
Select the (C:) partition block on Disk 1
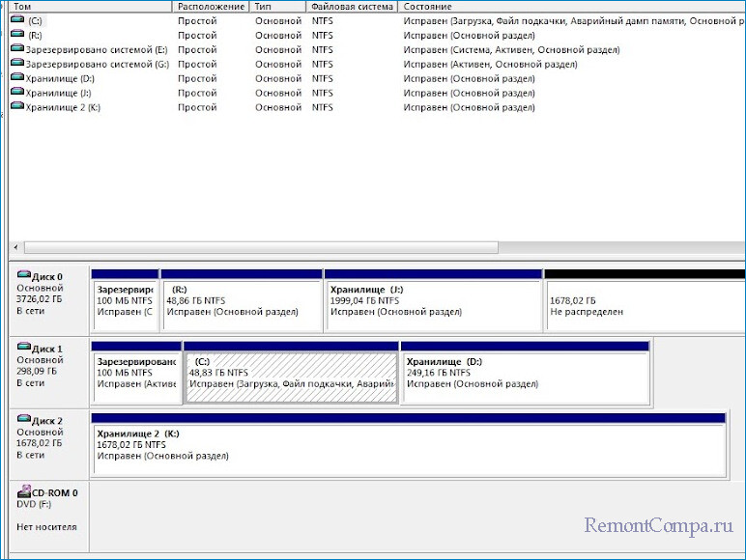pos(291,373)
